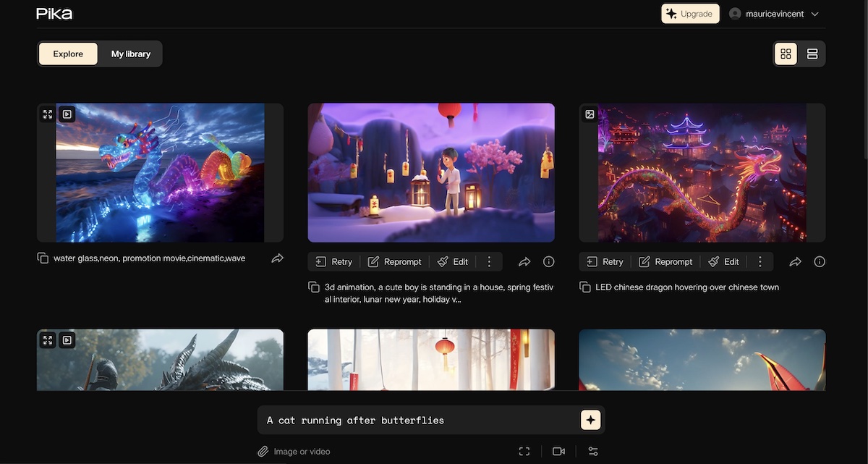The image size is (868, 464).
Task: Copy the LED chinese dragon prompt
Action: (585, 287)
